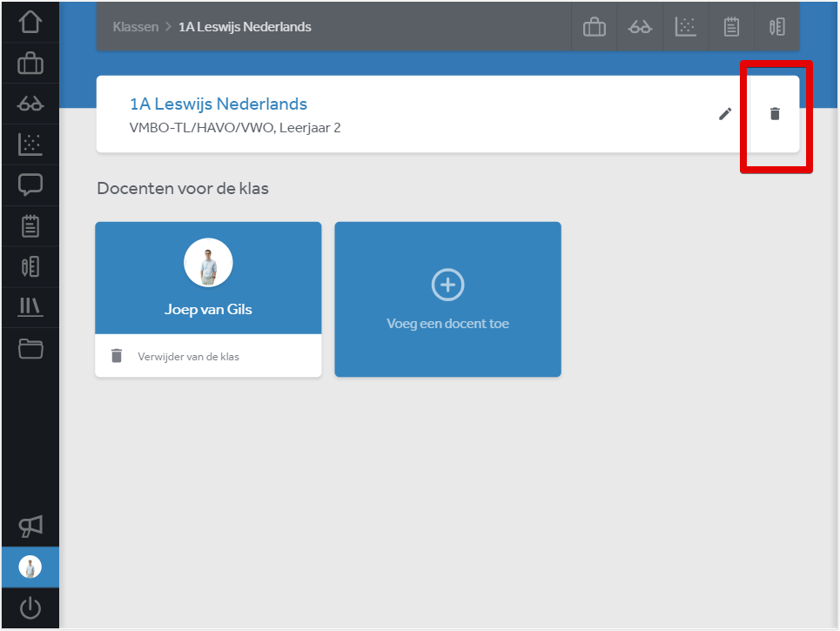Viewport: 840px width, 631px height.
Task: Open the notepad icon in left sidebar
Action: [30, 226]
